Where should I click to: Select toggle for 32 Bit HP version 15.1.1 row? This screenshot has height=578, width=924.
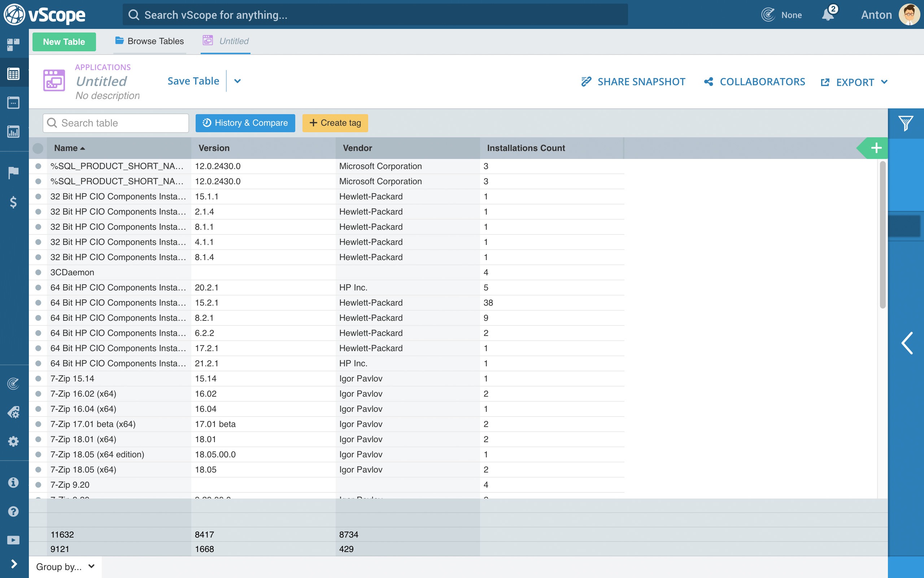[38, 197]
